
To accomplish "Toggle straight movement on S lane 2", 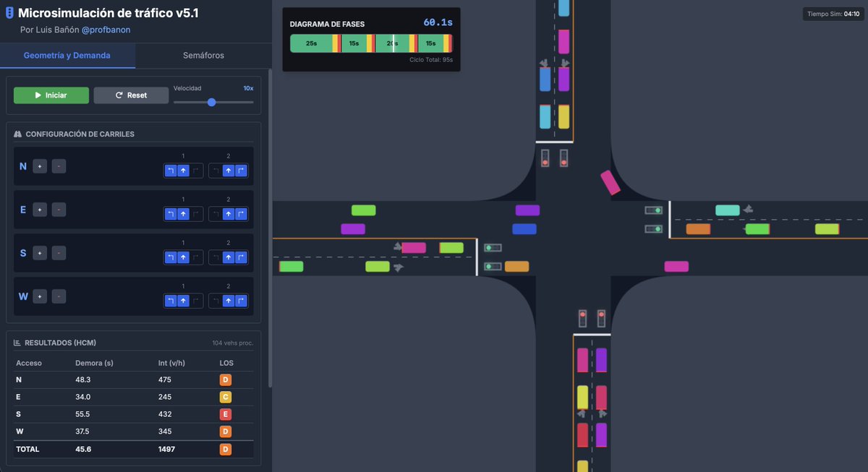I will 229,257.
